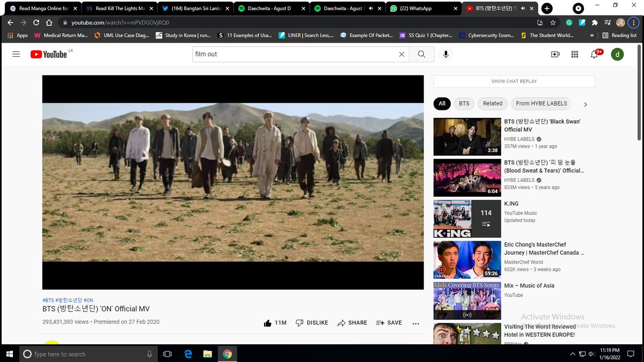Click the video player frame
644x362 pixels.
233,182
